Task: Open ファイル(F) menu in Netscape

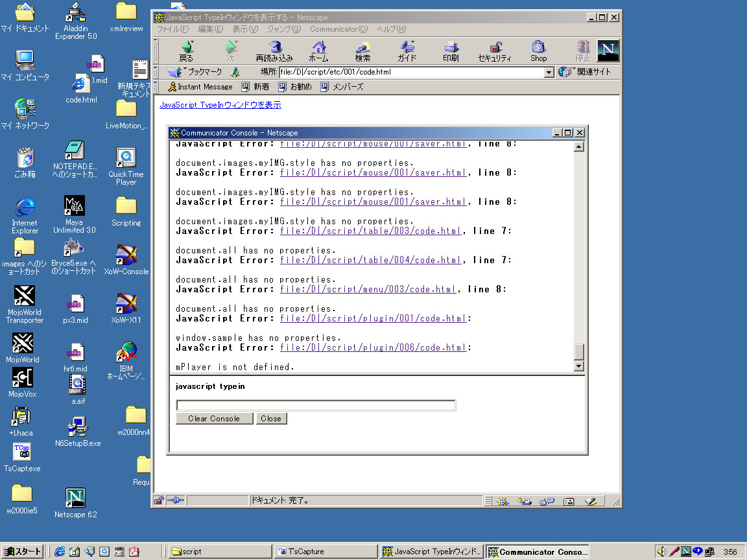Action: point(173,29)
